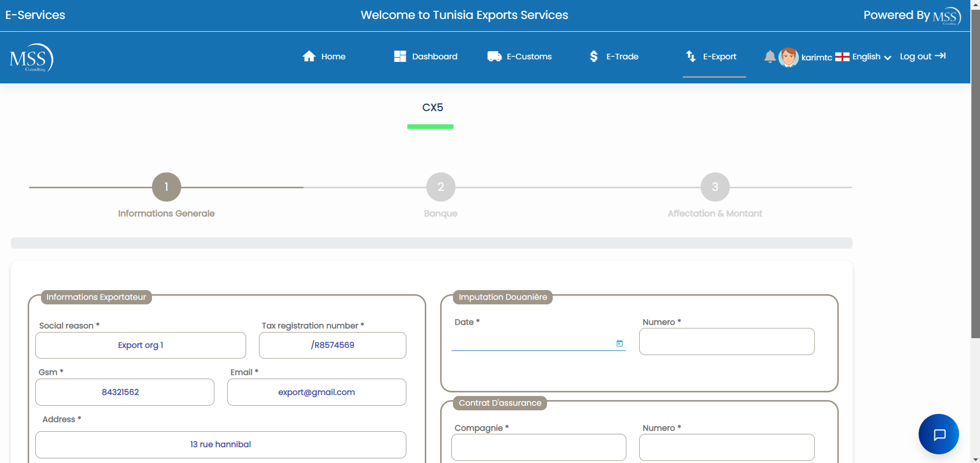Click the Imputation Douanière Numero field
The height and width of the screenshot is (463, 980).
pyautogui.click(x=727, y=342)
